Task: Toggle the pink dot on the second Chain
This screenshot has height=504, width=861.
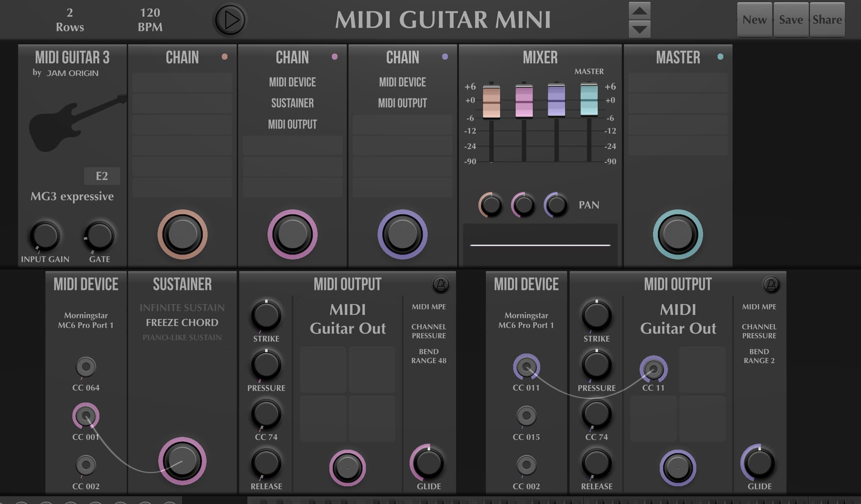Action: 335,56
